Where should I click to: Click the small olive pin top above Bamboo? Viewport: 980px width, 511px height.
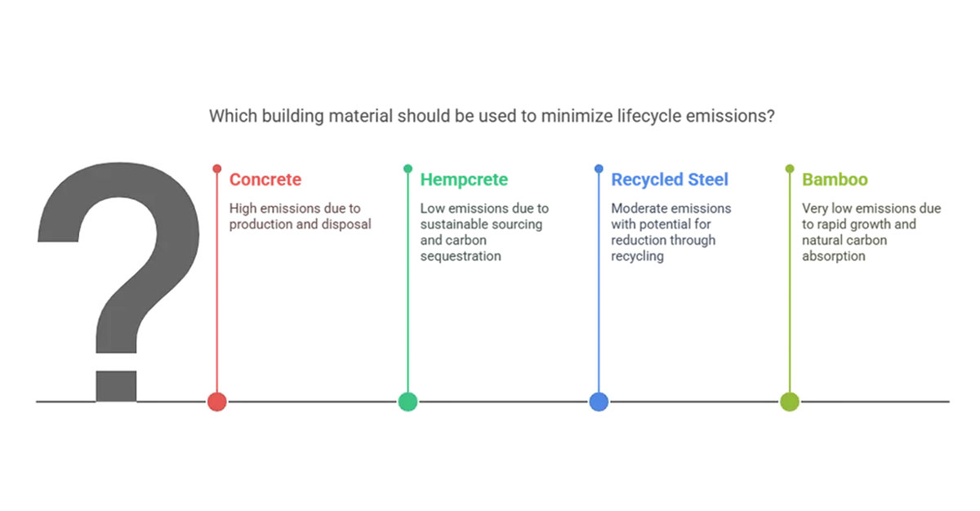point(790,169)
